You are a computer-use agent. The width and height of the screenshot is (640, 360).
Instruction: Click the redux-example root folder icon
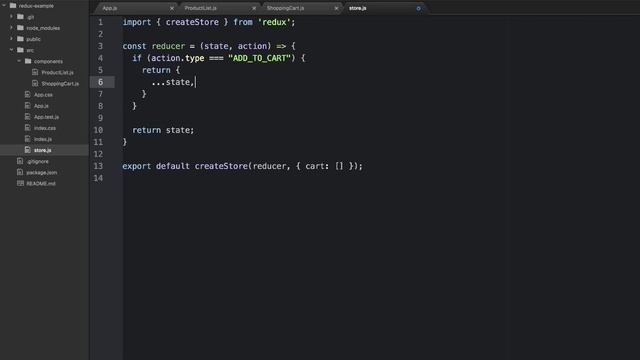13,6
